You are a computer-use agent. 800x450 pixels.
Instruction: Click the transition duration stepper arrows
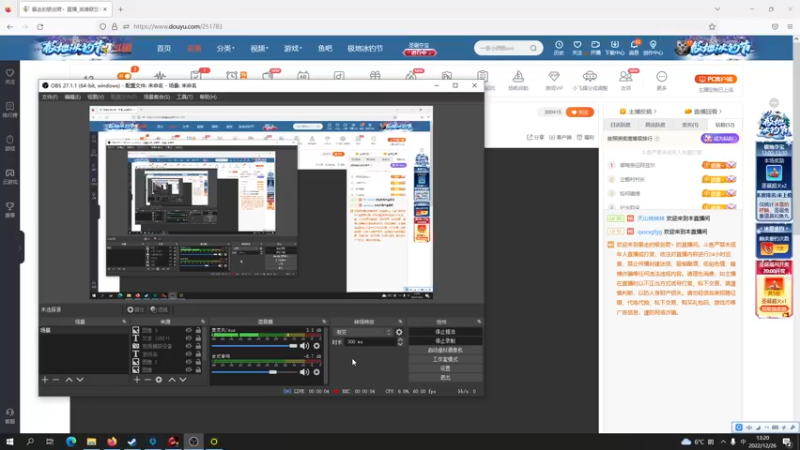click(400, 342)
